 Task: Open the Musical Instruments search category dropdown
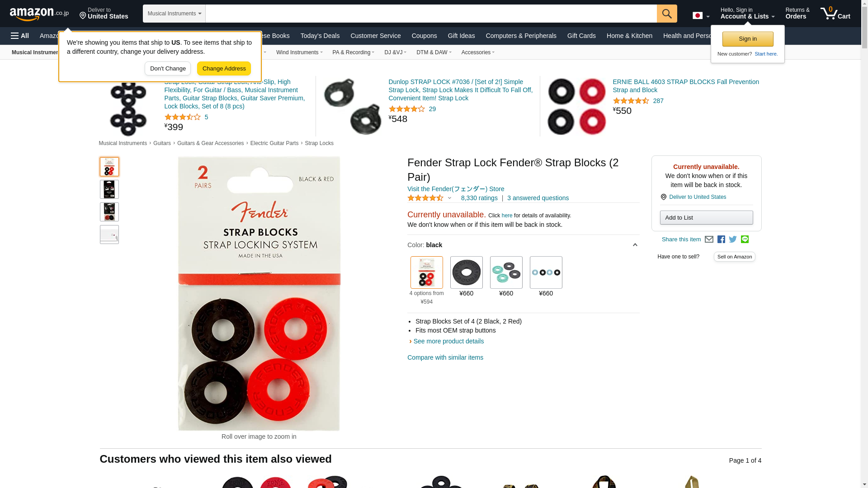pyautogui.click(x=174, y=14)
